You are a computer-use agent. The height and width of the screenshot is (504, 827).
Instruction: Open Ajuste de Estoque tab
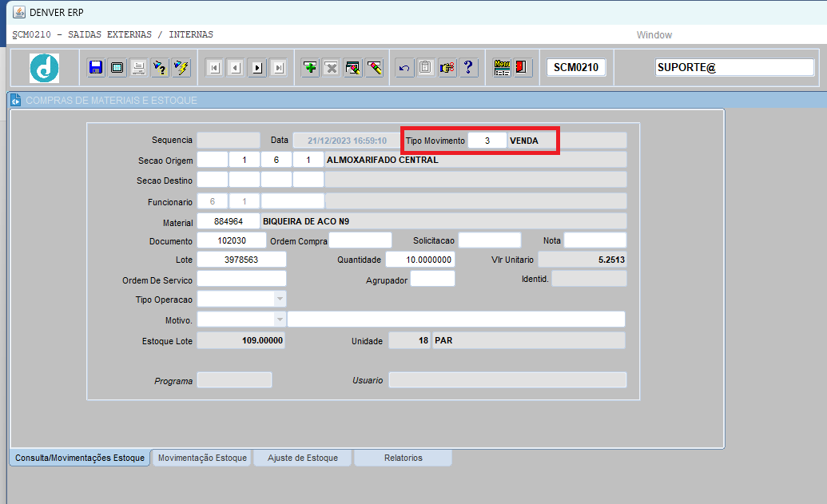pos(303,458)
